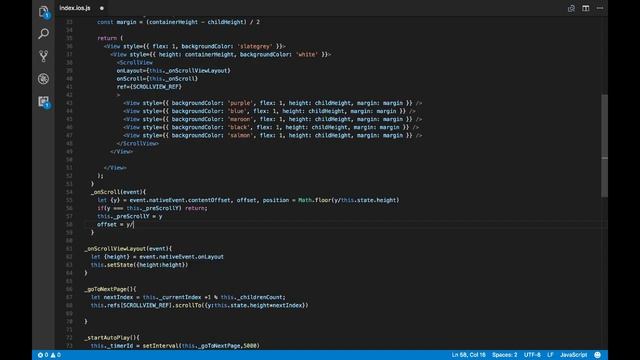Screen dimensions: 640x360
Task: Click the errors count icon in status bar
Action: pos(43,355)
